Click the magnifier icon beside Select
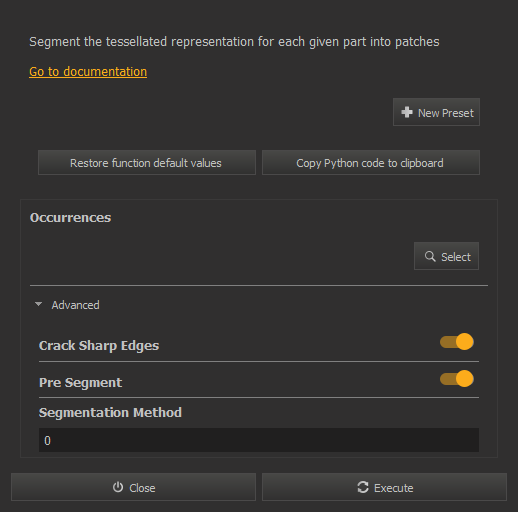Image resolution: width=518 pixels, height=512 pixels. click(430, 256)
